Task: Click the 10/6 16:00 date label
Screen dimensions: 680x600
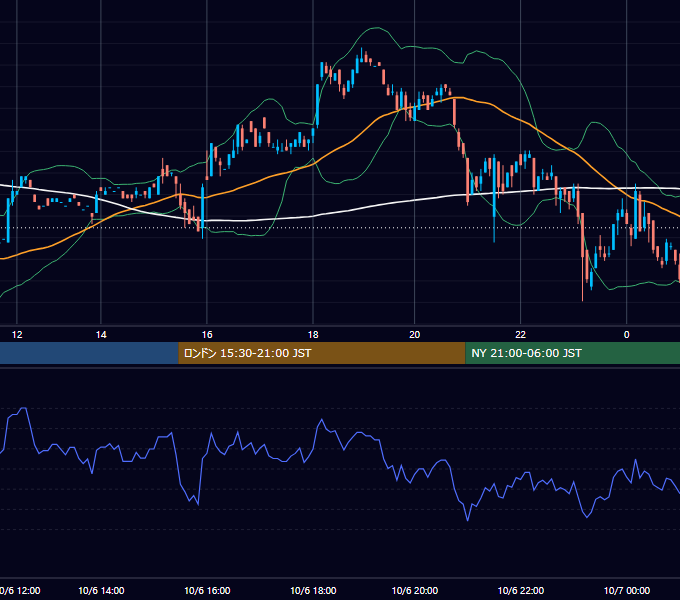Action: pyautogui.click(x=207, y=590)
